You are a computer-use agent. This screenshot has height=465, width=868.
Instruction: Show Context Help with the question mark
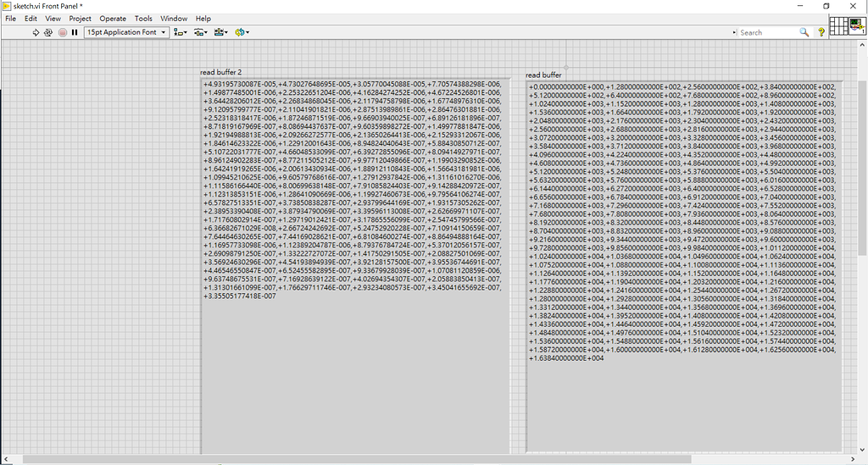point(821,32)
